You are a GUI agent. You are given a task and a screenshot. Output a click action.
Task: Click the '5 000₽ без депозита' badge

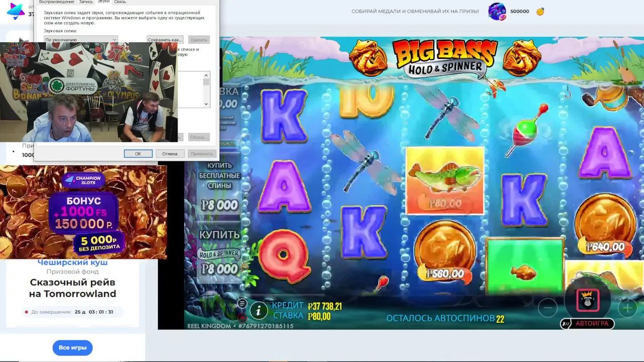[x=99, y=243]
